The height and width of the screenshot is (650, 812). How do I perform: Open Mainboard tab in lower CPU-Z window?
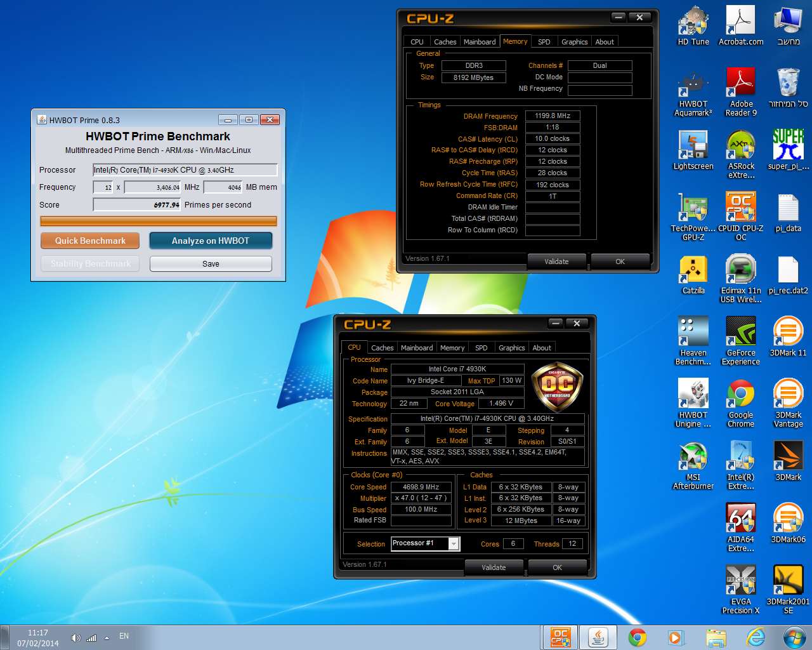(x=417, y=348)
